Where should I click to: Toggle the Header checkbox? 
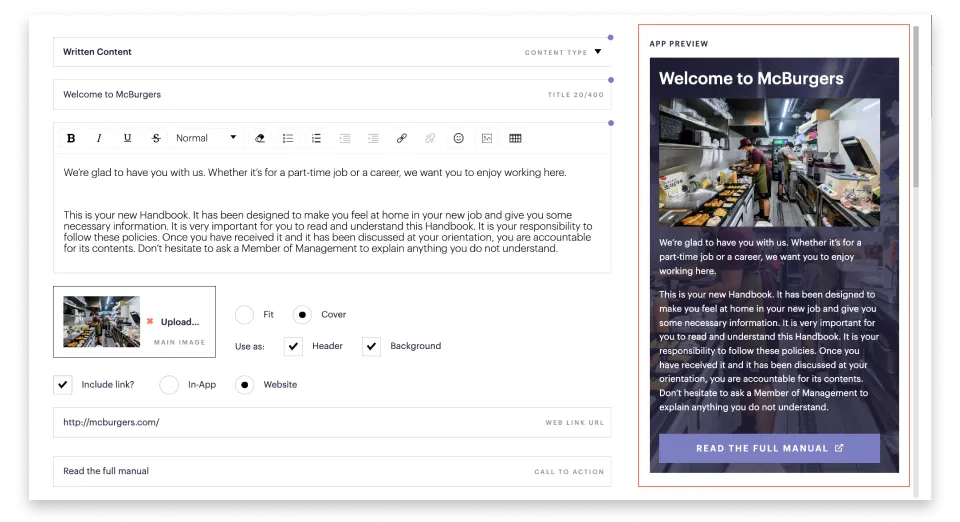(293, 346)
